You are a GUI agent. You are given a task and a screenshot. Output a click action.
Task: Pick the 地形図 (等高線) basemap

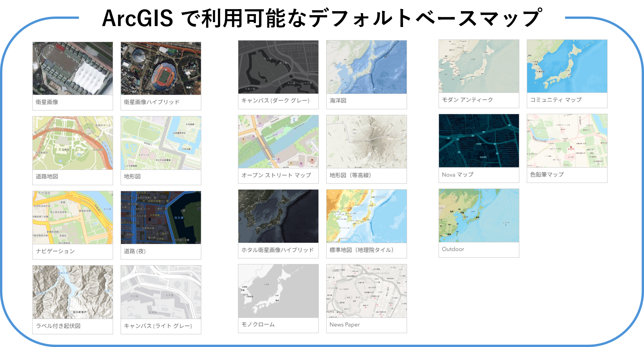click(x=366, y=142)
